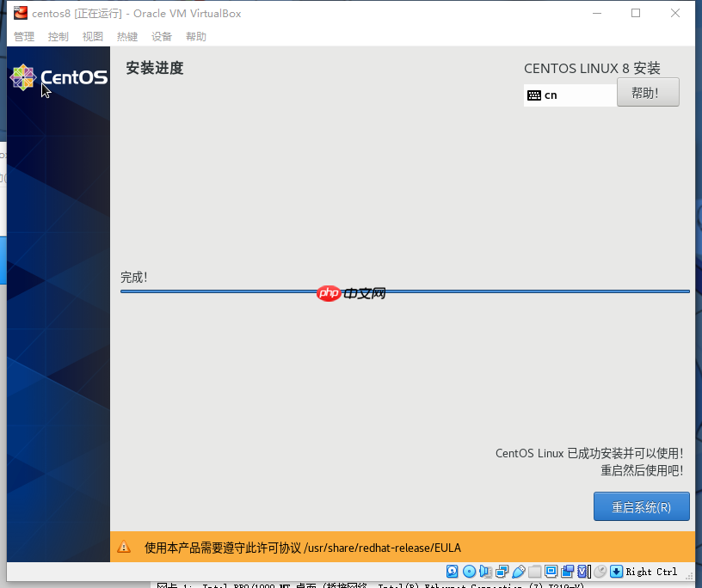Expand the 控制 menu
The width and height of the screenshot is (702, 588).
[x=58, y=36]
